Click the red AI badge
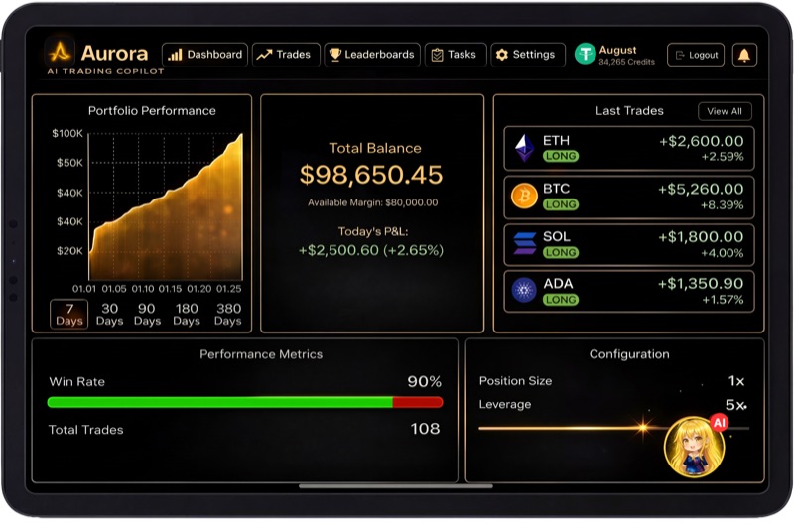The width and height of the screenshot is (794, 532). point(719,423)
